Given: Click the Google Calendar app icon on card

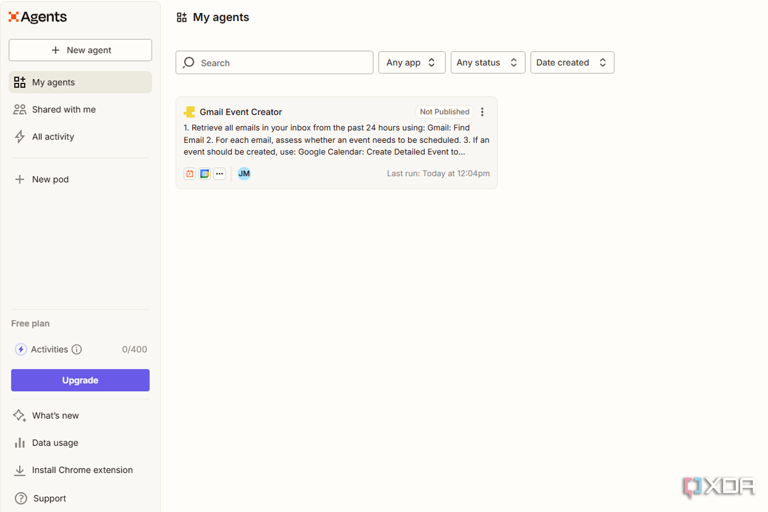Looking at the screenshot, I should pyautogui.click(x=204, y=174).
